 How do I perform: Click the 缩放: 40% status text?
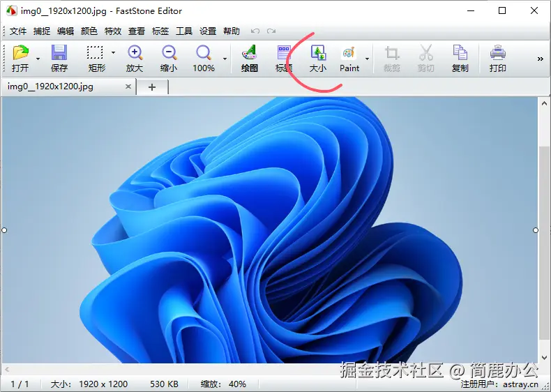[x=223, y=384]
